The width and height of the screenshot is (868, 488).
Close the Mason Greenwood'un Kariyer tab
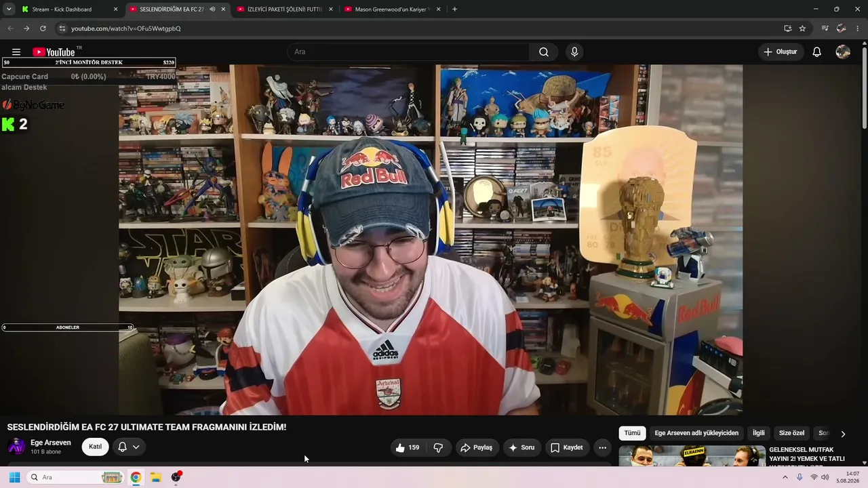point(438,9)
